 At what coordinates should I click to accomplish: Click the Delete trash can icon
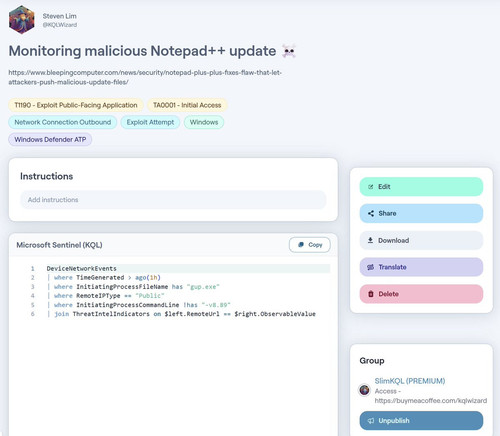[371, 294]
